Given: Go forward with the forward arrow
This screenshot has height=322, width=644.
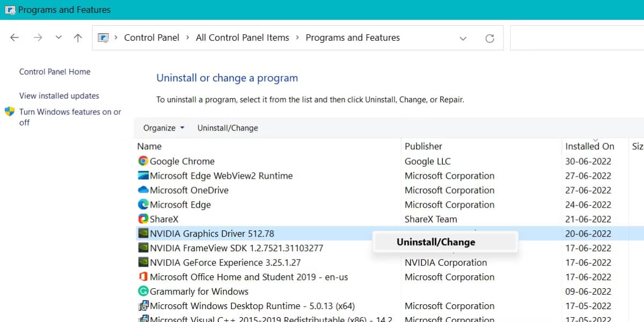Looking at the screenshot, I should (38, 38).
